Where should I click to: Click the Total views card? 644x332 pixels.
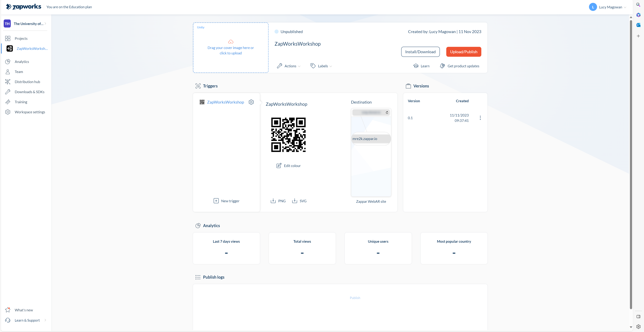click(302, 248)
